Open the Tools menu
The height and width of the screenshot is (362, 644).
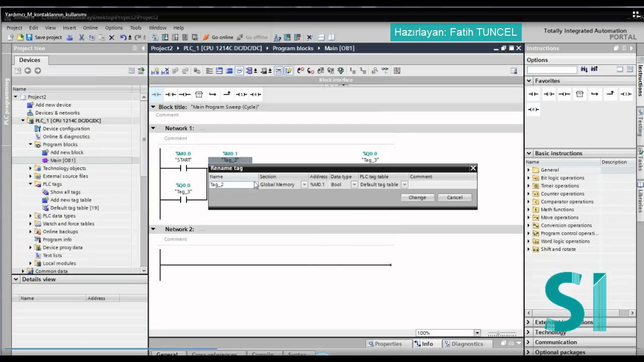(136, 28)
